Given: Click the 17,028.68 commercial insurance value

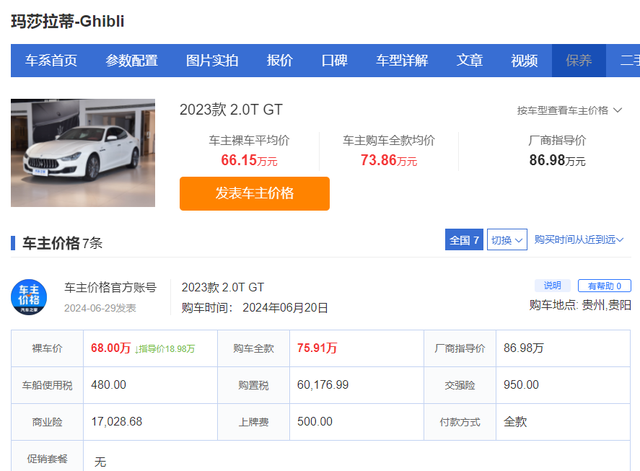Looking at the screenshot, I should [x=117, y=422].
